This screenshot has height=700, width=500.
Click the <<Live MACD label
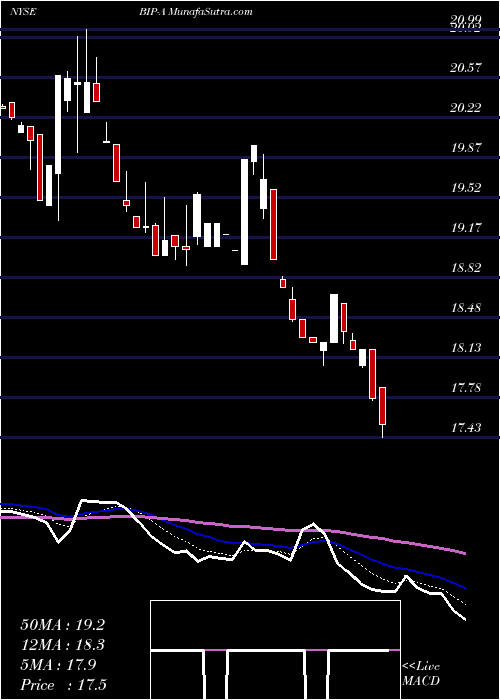coord(421,674)
